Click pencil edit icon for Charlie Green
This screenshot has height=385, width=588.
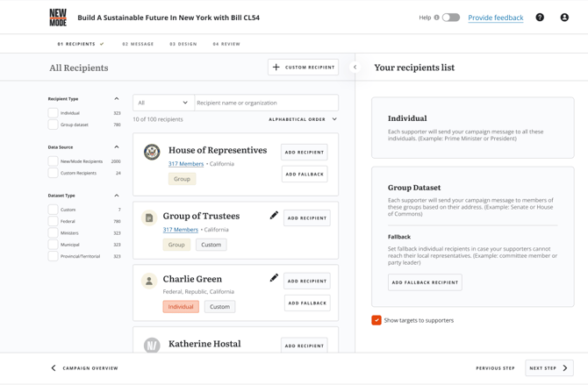click(274, 278)
